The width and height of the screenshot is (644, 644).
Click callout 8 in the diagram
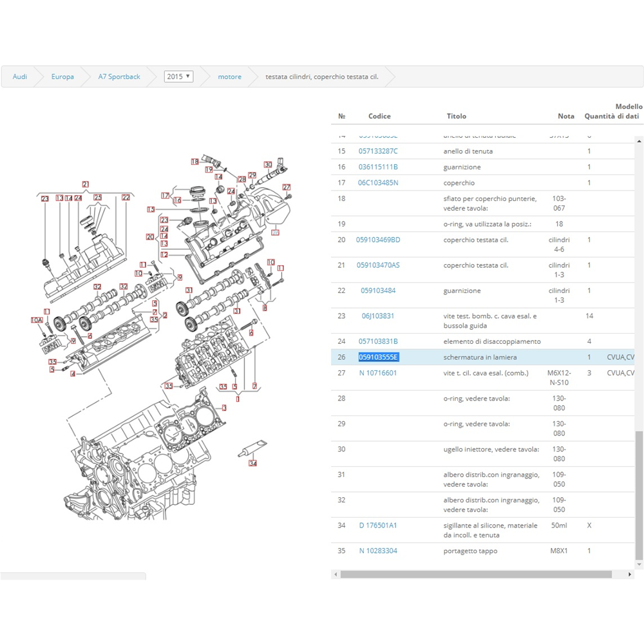pos(265,308)
